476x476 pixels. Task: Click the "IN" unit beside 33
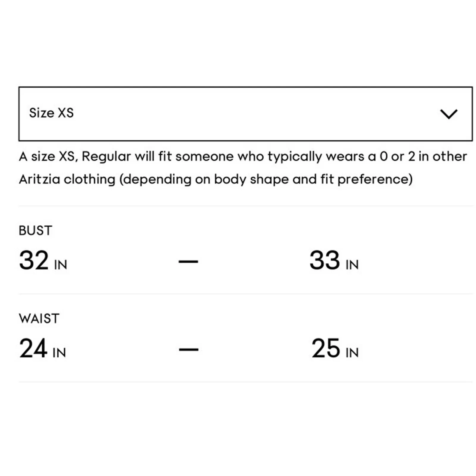pos(352,265)
